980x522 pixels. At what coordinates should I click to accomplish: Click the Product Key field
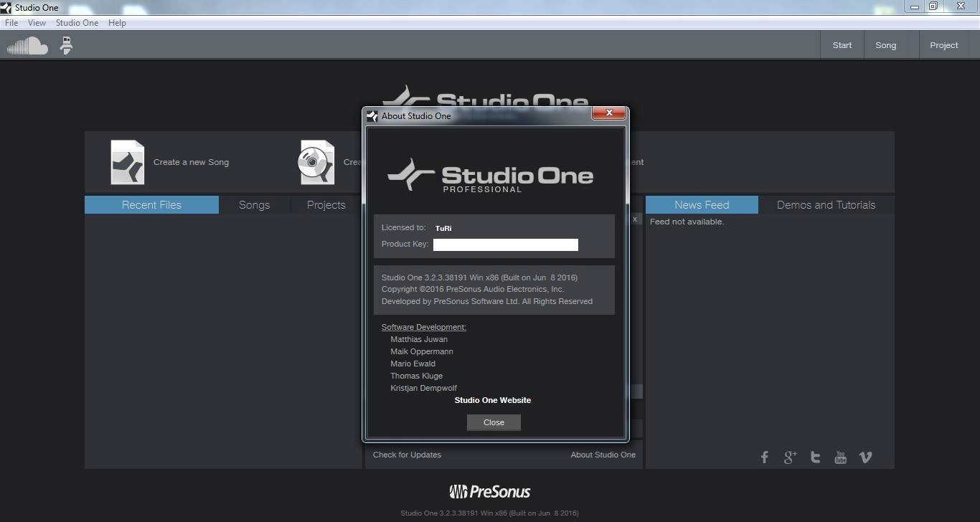click(x=506, y=245)
